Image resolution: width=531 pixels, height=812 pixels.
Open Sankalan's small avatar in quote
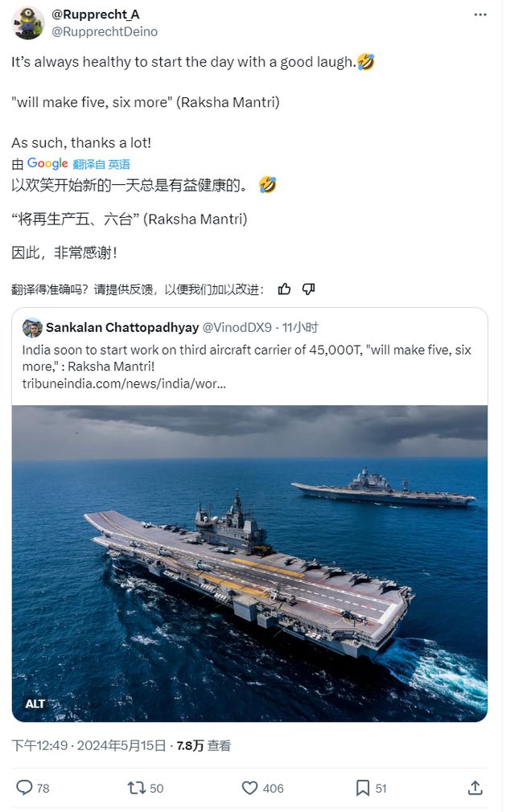click(32, 328)
